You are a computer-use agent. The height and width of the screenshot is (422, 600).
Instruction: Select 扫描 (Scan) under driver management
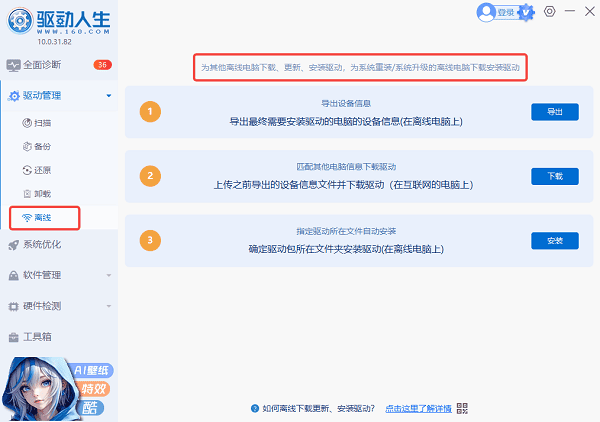[44, 123]
